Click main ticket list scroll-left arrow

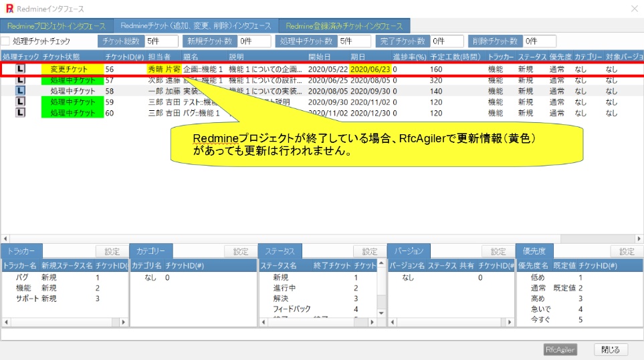point(5,238)
